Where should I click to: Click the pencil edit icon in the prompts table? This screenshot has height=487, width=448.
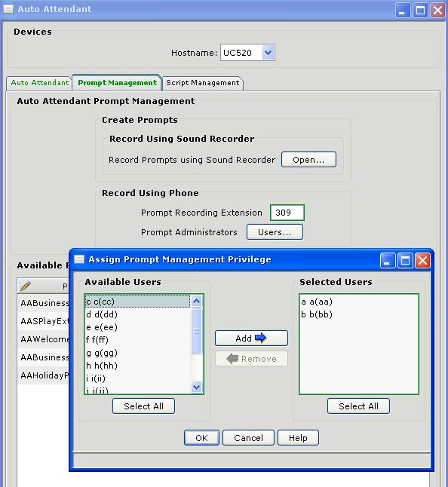(x=26, y=286)
